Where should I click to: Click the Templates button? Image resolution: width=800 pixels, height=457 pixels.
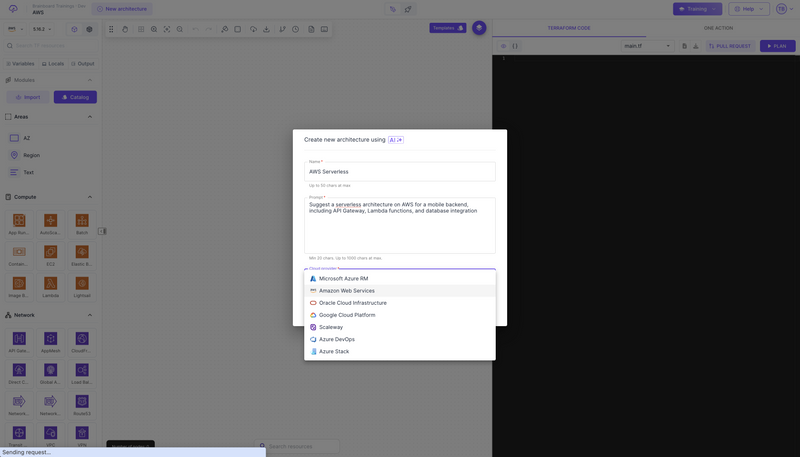[x=447, y=28]
